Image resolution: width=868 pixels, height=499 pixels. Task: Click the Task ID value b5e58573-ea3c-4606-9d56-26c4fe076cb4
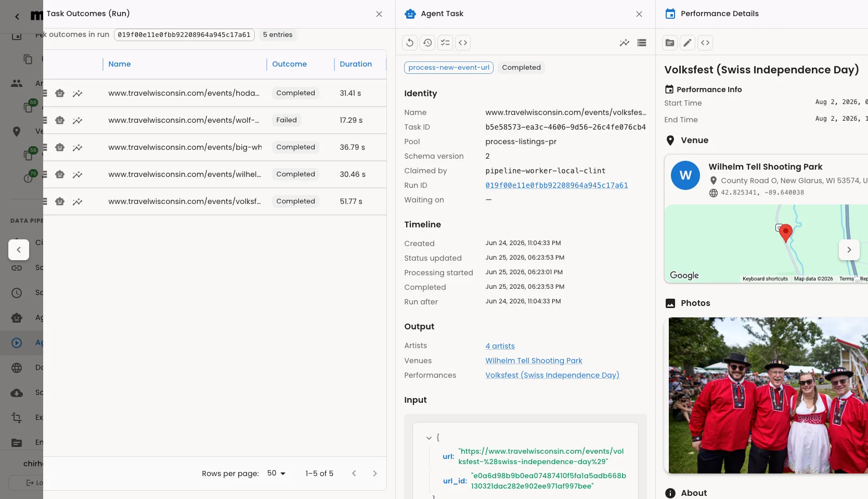tap(565, 127)
